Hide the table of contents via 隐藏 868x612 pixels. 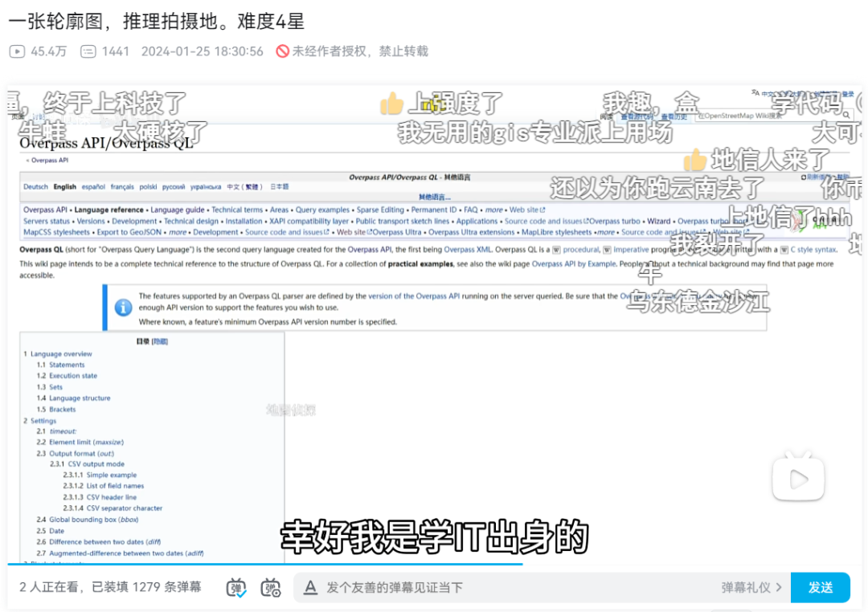(x=159, y=342)
